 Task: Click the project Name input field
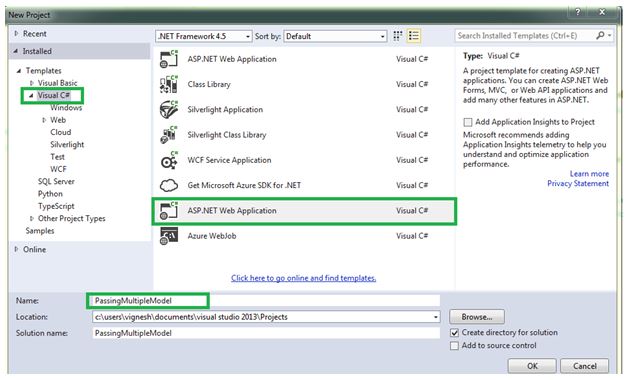coord(266,301)
